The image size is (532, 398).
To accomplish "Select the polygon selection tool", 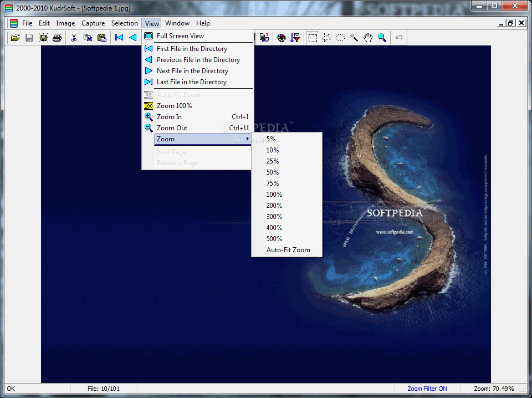I will click(326, 38).
